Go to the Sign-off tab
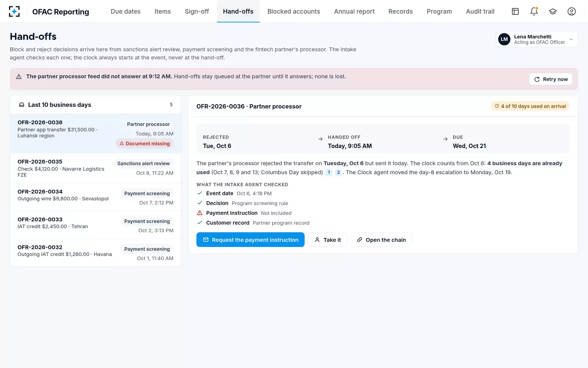The width and height of the screenshot is (588, 368). pos(197,11)
